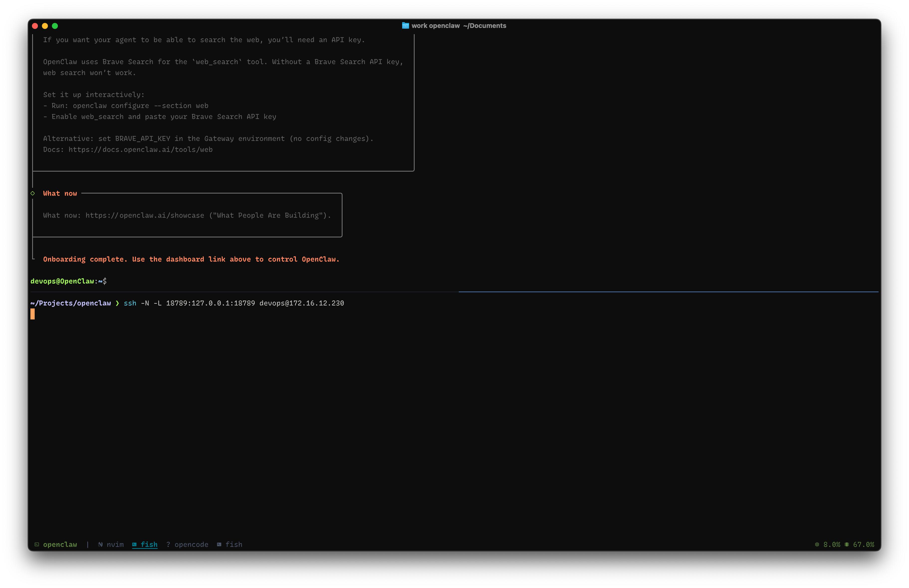Select the rightmost fish tab
909x588 pixels.
tap(234, 544)
